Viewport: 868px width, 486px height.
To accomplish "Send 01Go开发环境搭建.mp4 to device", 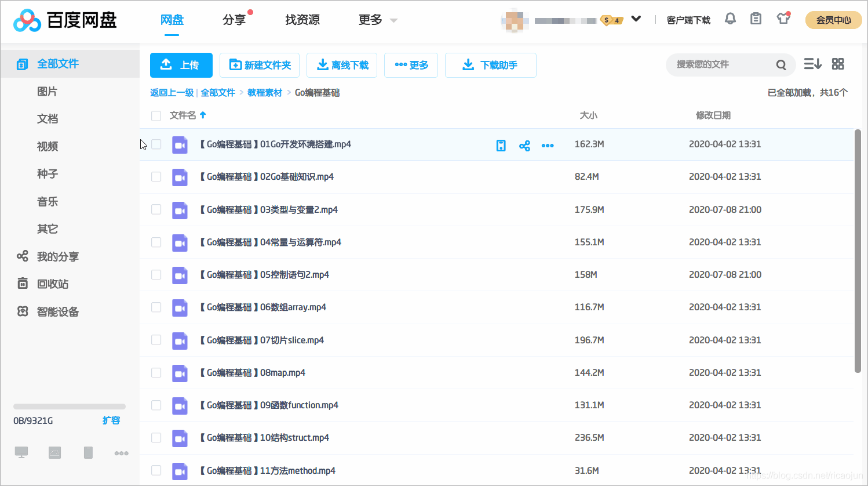I will [501, 146].
